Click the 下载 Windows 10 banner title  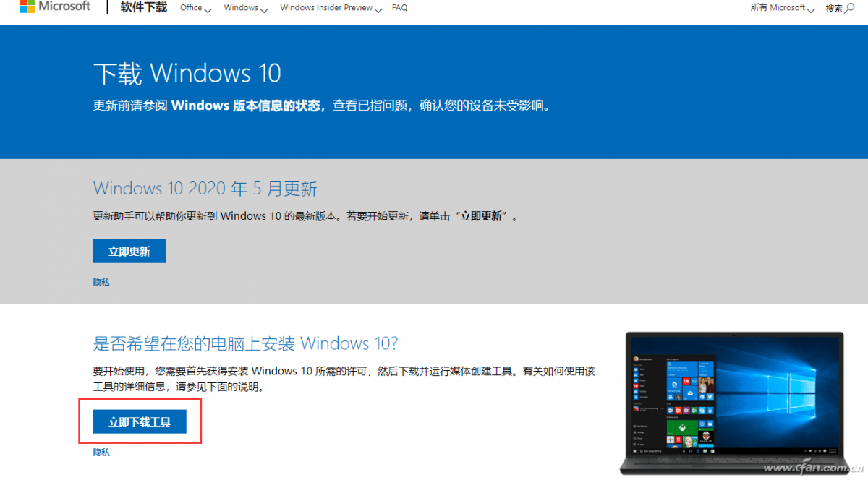pyautogui.click(x=187, y=74)
